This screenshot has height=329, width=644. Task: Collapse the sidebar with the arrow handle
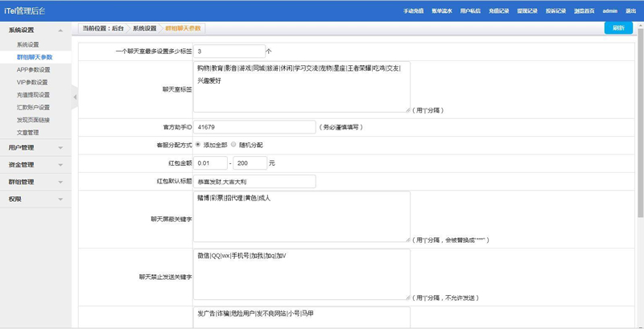pos(75,97)
